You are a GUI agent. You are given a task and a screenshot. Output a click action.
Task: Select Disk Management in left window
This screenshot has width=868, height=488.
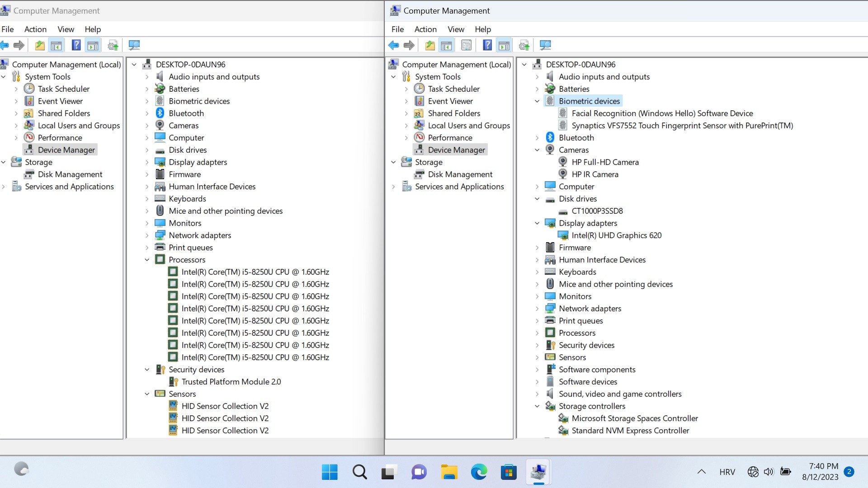70,174
